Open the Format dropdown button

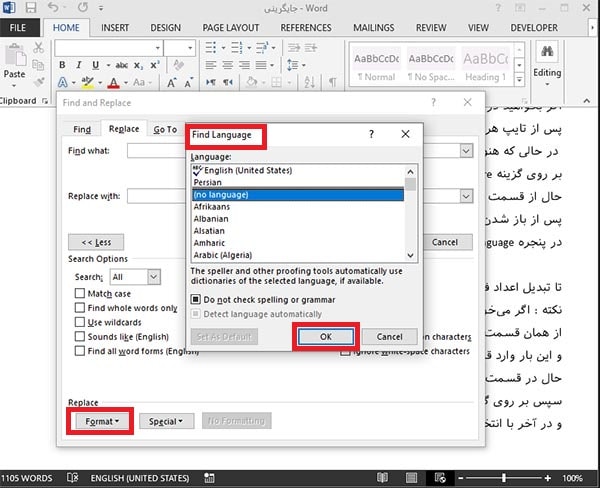[101, 421]
